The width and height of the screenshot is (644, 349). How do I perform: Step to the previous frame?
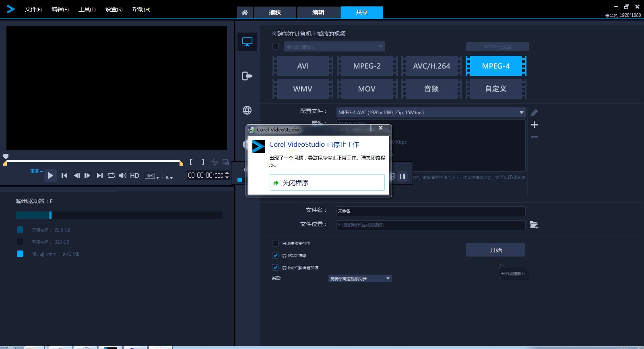click(76, 175)
